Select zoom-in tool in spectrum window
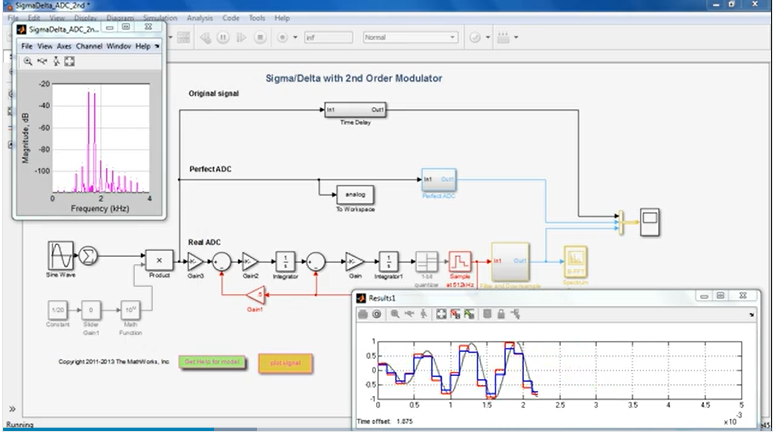The height and width of the screenshot is (436, 777). [28, 61]
